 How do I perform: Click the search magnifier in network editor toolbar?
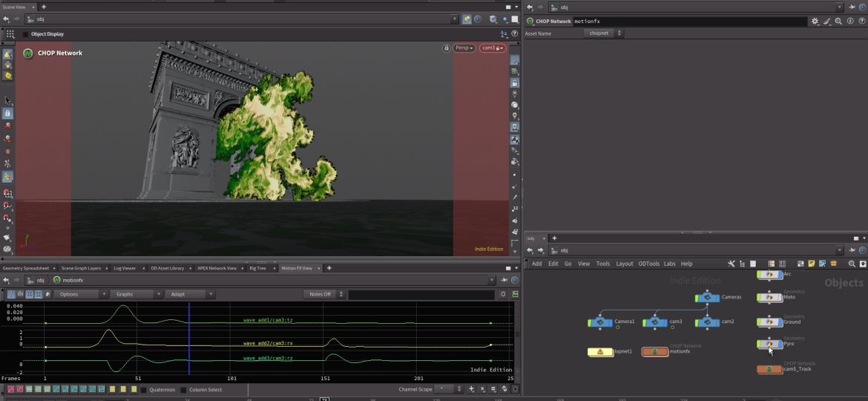point(852,264)
